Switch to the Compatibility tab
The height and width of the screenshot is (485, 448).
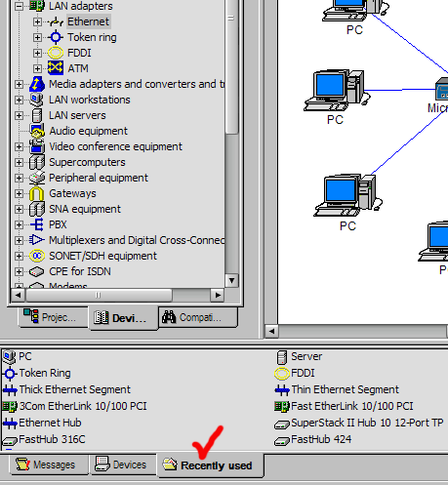tap(198, 317)
